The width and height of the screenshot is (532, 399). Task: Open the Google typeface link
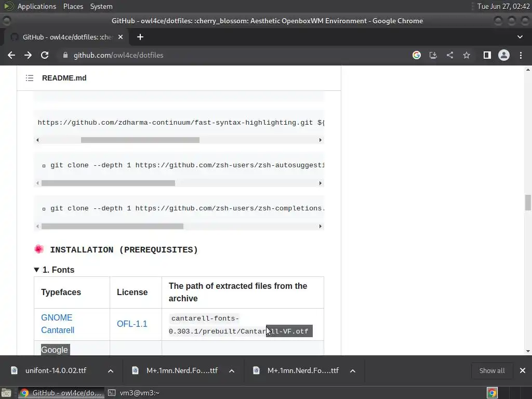[x=55, y=350]
